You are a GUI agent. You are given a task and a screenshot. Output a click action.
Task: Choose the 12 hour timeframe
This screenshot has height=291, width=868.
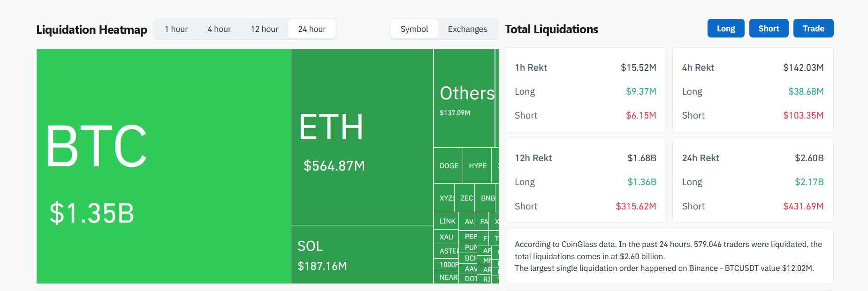click(264, 29)
